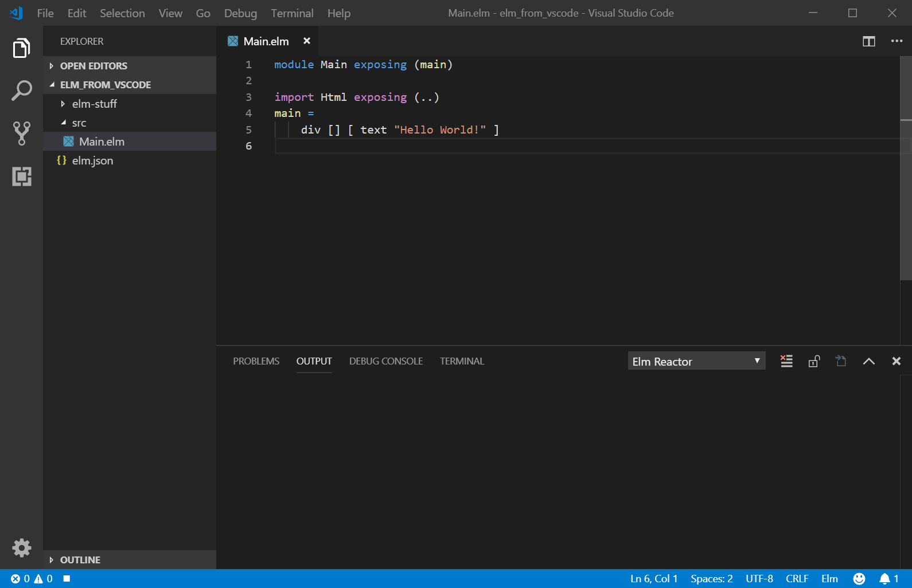
Task: Click the Spaces: 2 indentation setting
Action: 711,579
